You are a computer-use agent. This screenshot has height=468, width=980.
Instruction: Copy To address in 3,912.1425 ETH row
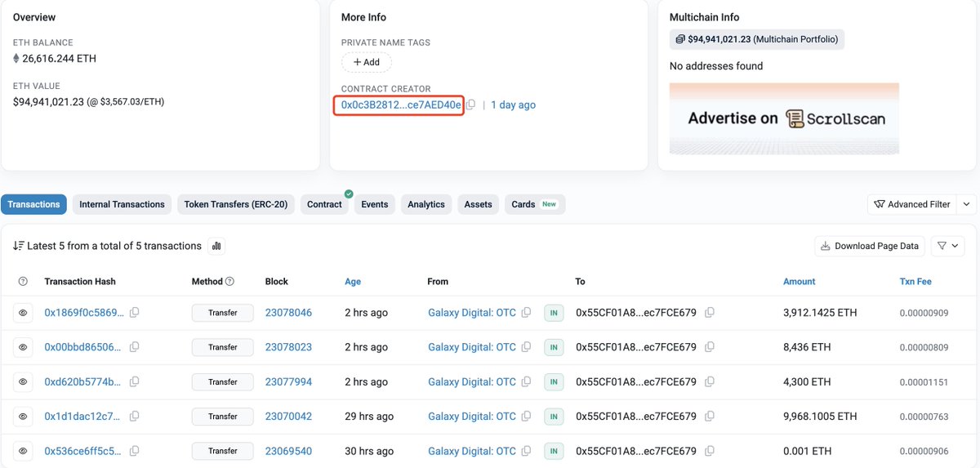pos(710,313)
